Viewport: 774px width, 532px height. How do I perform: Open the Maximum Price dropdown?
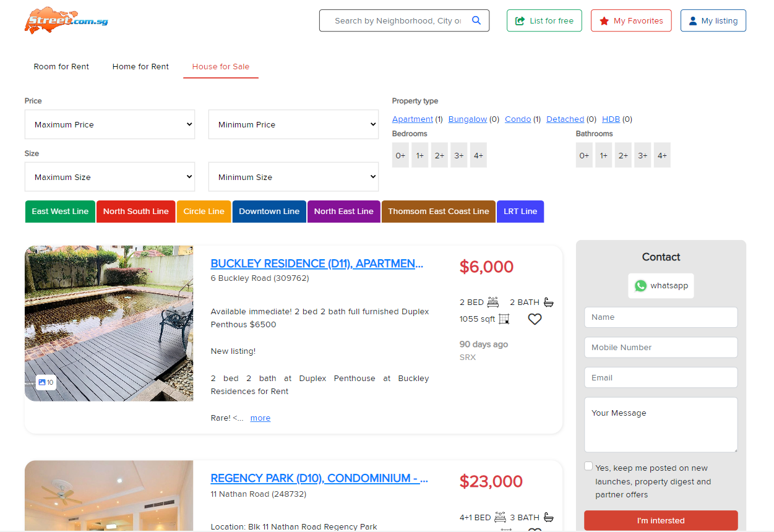point(110,124)
